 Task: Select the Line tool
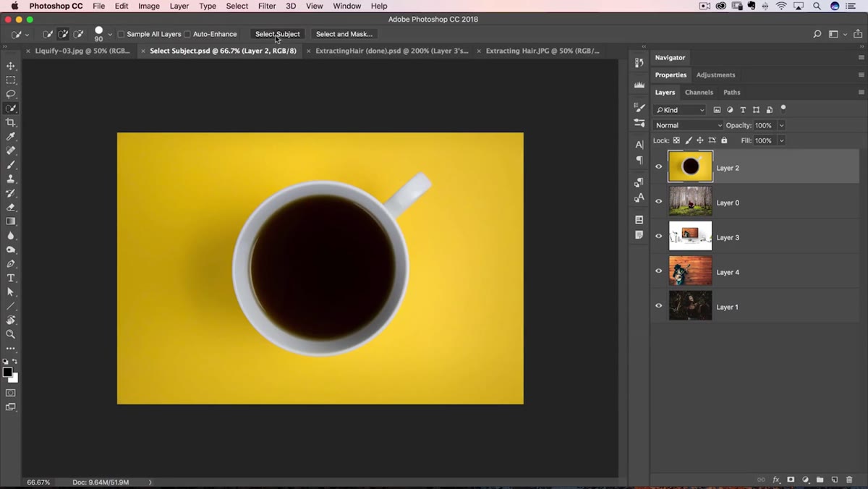coord(11,306)
